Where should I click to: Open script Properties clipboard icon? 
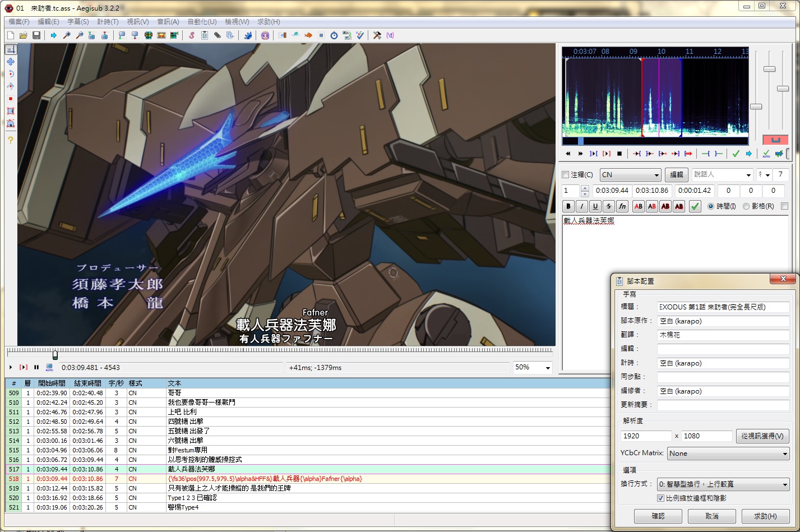(x=204, y=35)
